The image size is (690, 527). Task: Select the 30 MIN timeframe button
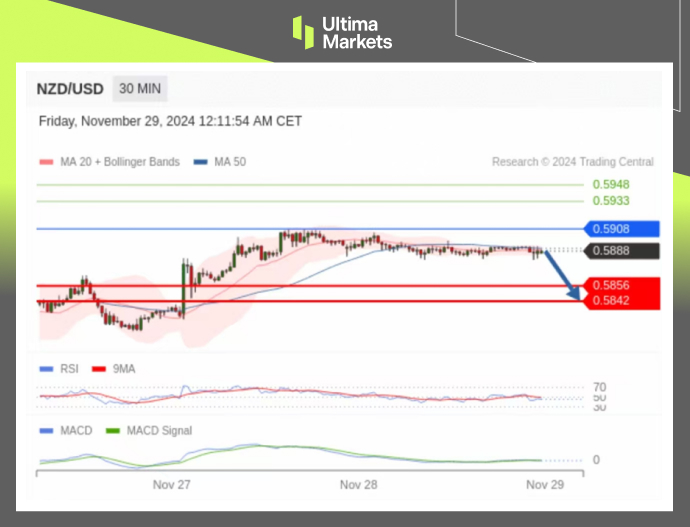point(140,89)
